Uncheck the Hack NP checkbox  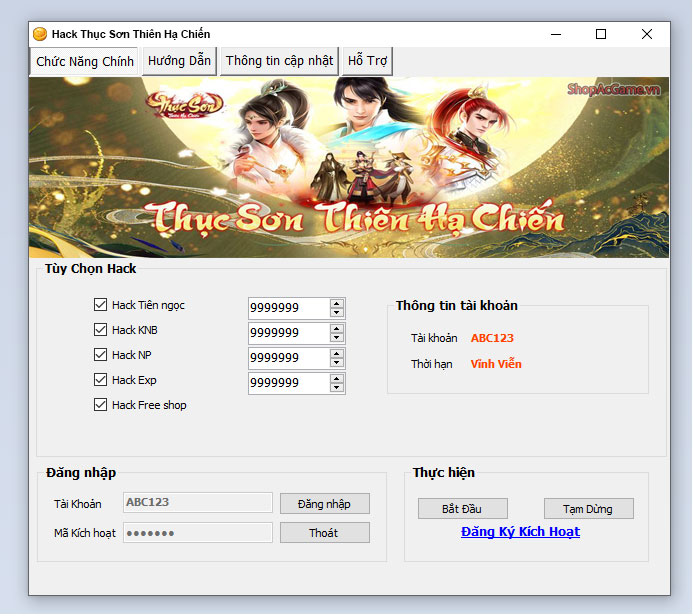(x=100, y=354)
